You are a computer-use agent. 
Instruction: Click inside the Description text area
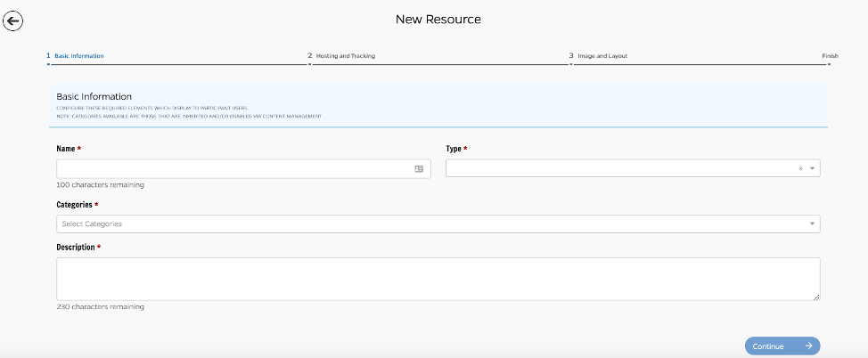(437, 279)
